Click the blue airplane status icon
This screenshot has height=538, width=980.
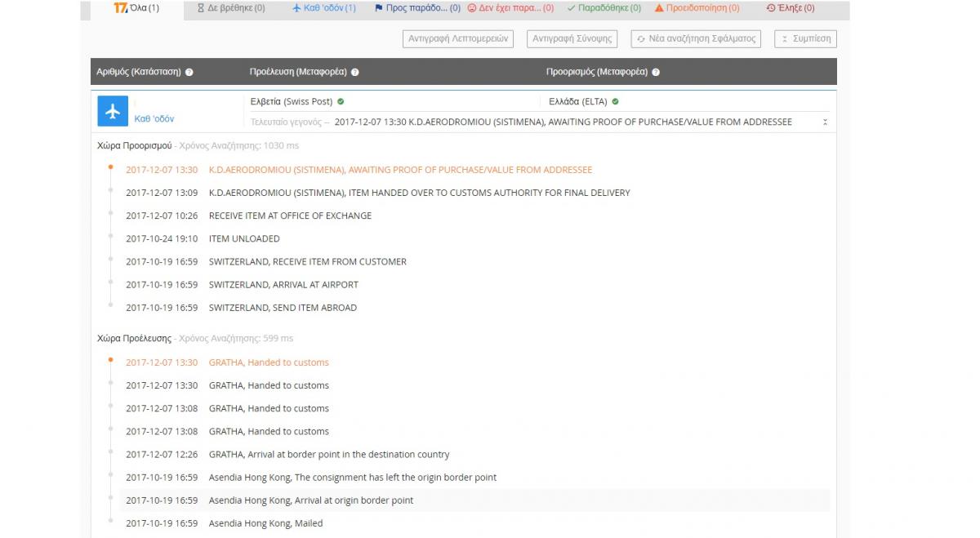(113, 111)
